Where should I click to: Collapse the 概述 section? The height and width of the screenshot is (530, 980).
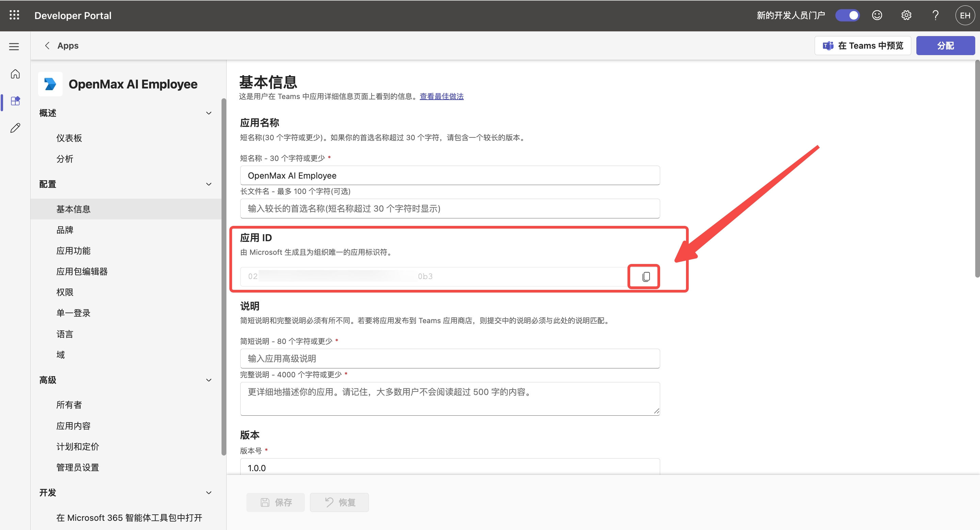209,113
